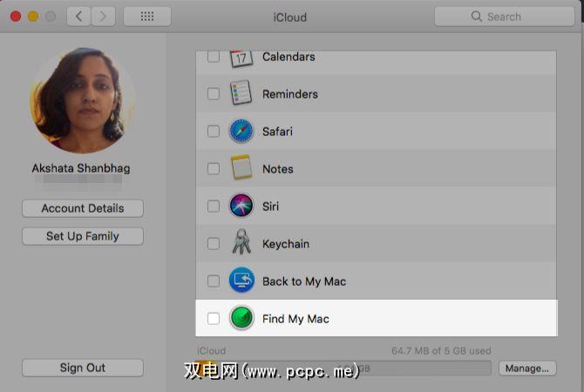Open Account Details

[x=83, y=208]
